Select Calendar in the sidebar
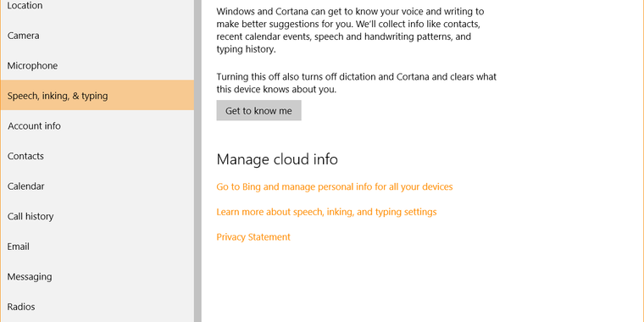 tap(97, 186)
